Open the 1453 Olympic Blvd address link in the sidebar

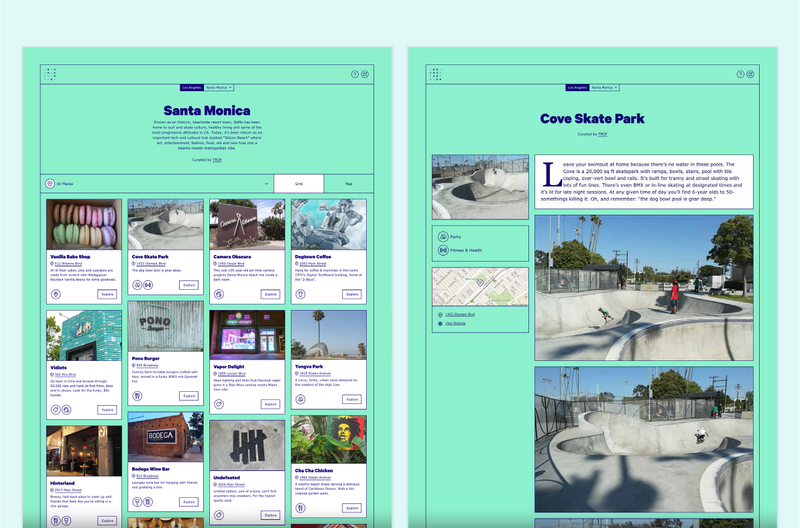tap(460, 315)
